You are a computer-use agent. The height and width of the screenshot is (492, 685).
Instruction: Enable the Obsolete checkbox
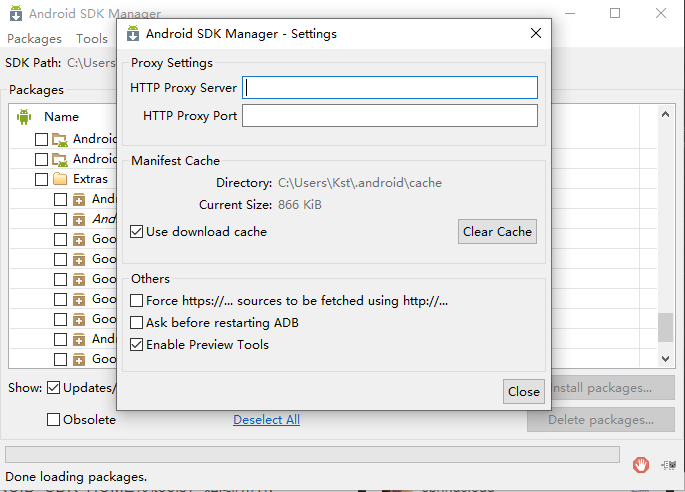click(53, 419)
